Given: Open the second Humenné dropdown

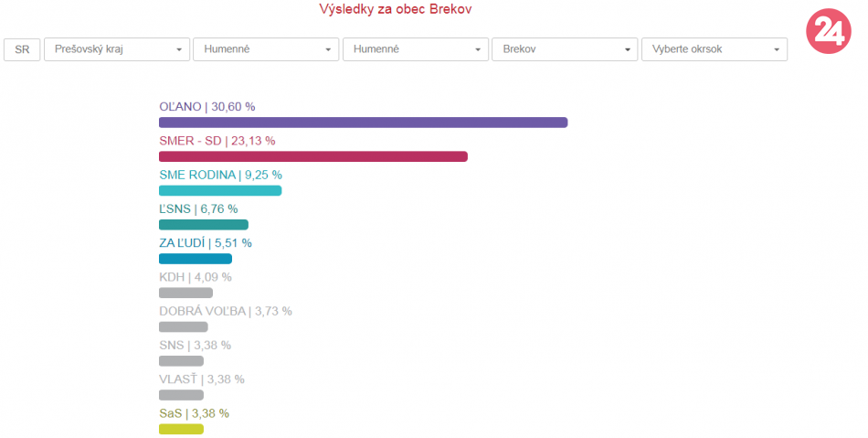Looking at the screenshot, I should (416, 49).
